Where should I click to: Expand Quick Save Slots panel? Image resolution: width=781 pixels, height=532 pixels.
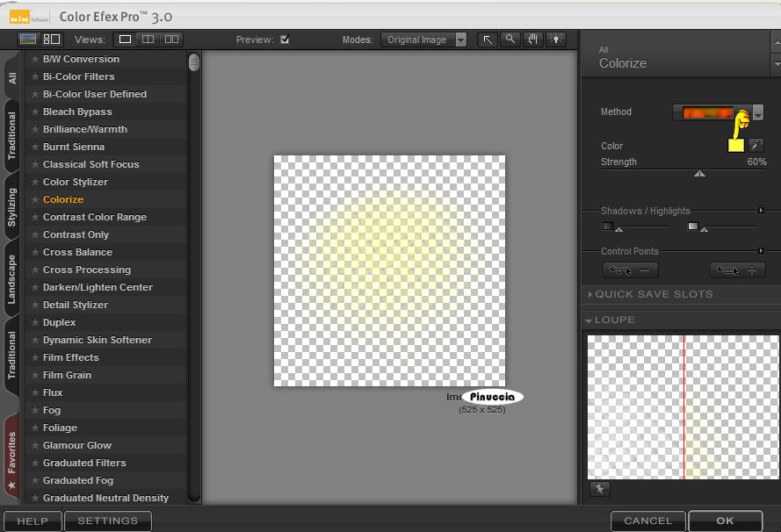590,294
